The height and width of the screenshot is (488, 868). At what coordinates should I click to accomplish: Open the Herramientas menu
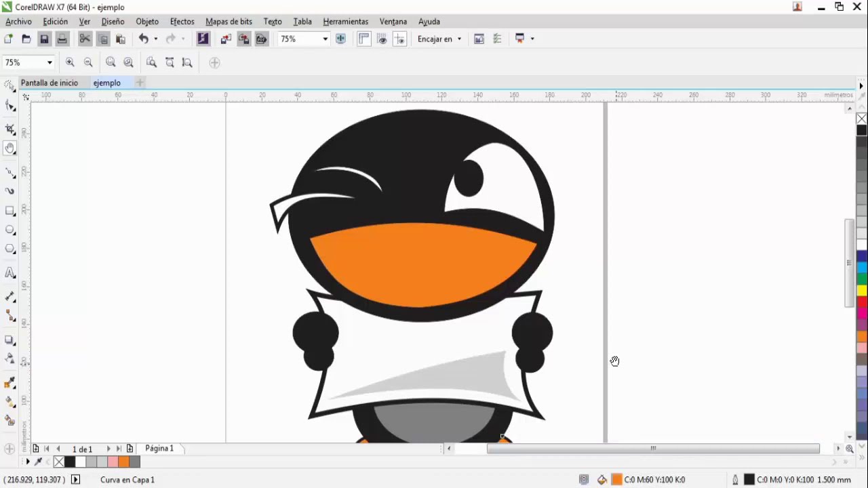click(x=345, y=22)
